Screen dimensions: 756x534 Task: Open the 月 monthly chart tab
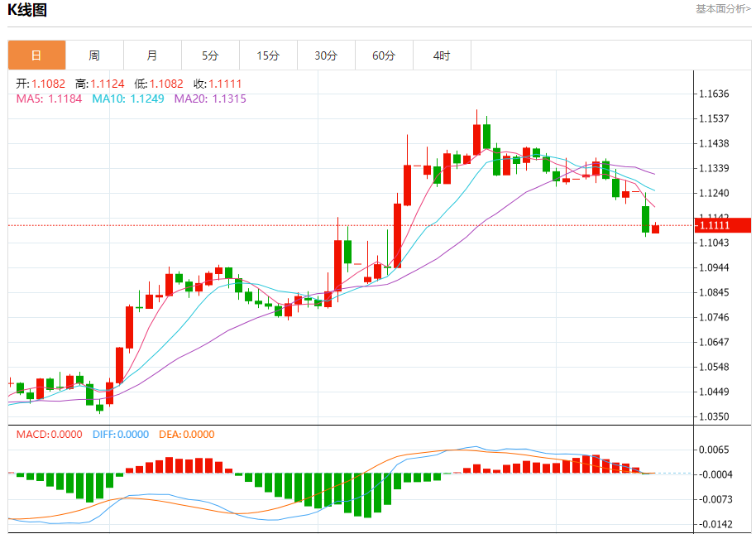152,55
